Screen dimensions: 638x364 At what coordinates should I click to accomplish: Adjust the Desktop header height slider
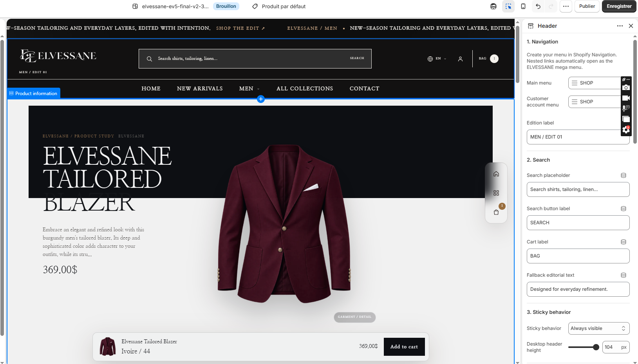click(584, 347)
